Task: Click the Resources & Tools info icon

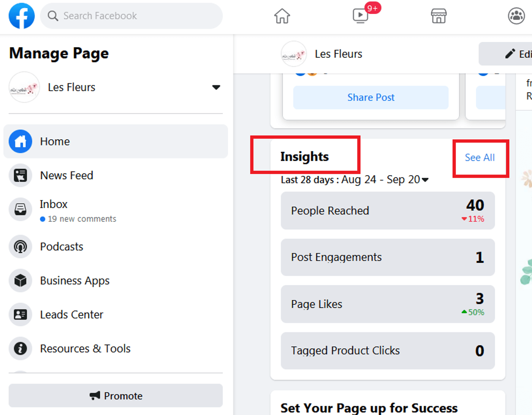Action: (x=21, y=348)
